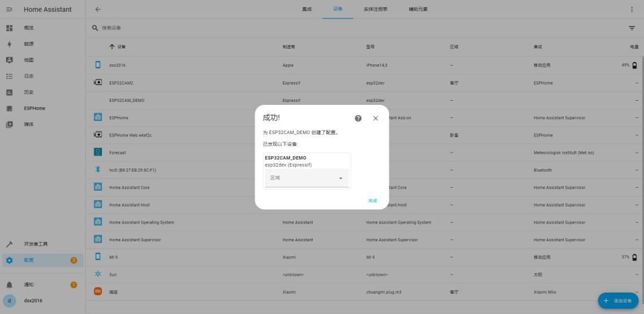This screenshot has height=314, width=644.
Task: Open the 地图 map icon in sidebar
Action: tap(9, 60)
